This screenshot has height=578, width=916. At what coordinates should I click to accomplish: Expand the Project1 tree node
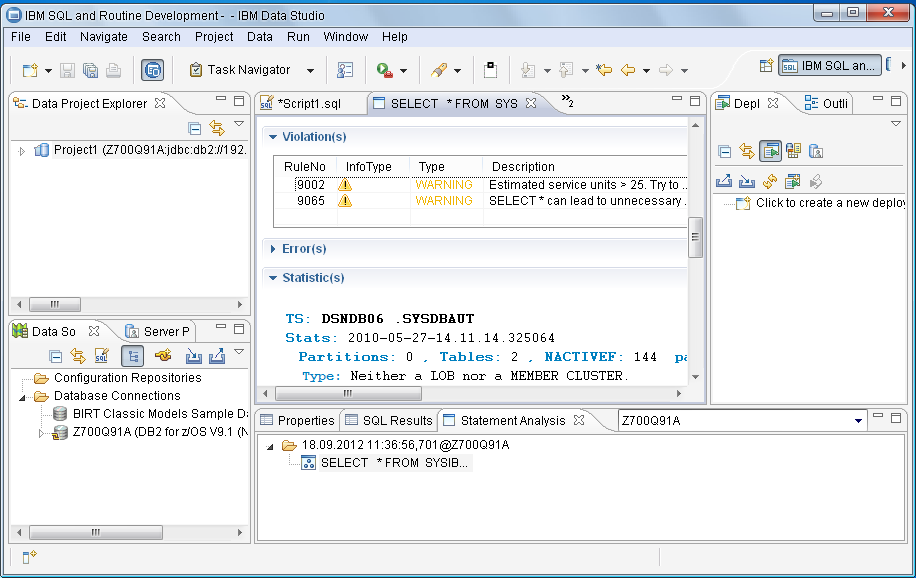coord(22,151)
